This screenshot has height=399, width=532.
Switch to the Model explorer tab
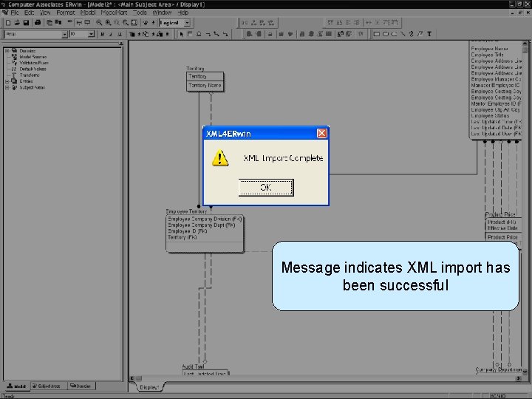[16, 386]
